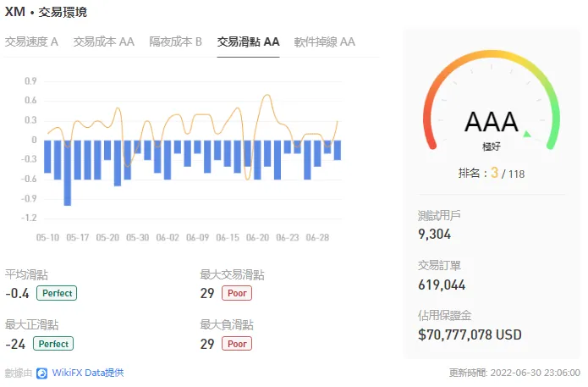This screenshot has width=588, height=387.
Task: Open the 交易成本 AA tab
Action: [x=103, y=41]
